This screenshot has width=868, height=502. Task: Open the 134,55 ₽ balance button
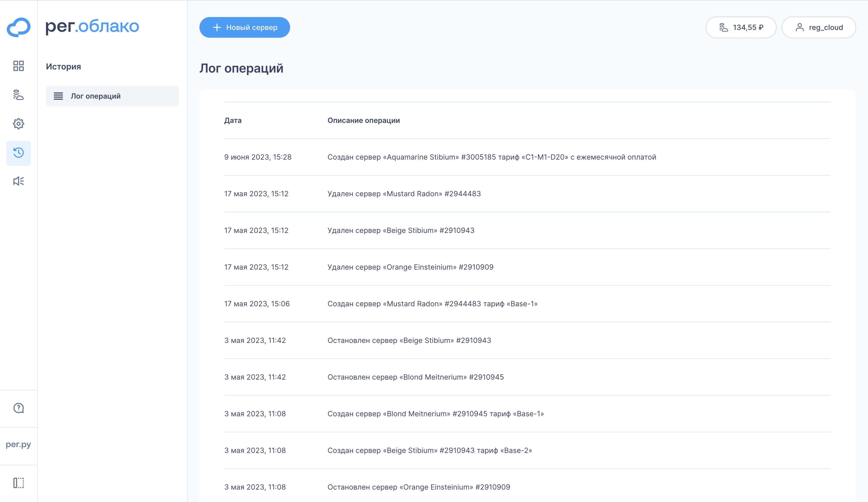(741, 27)
